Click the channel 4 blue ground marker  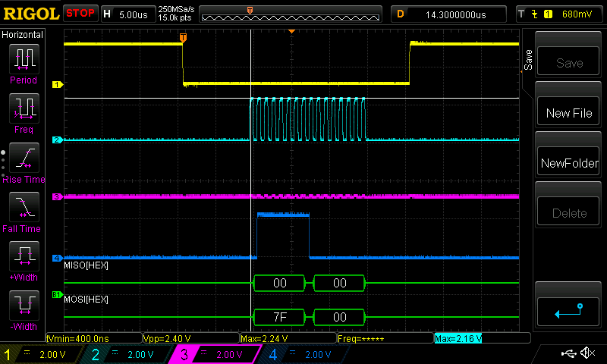pos(58,258)
